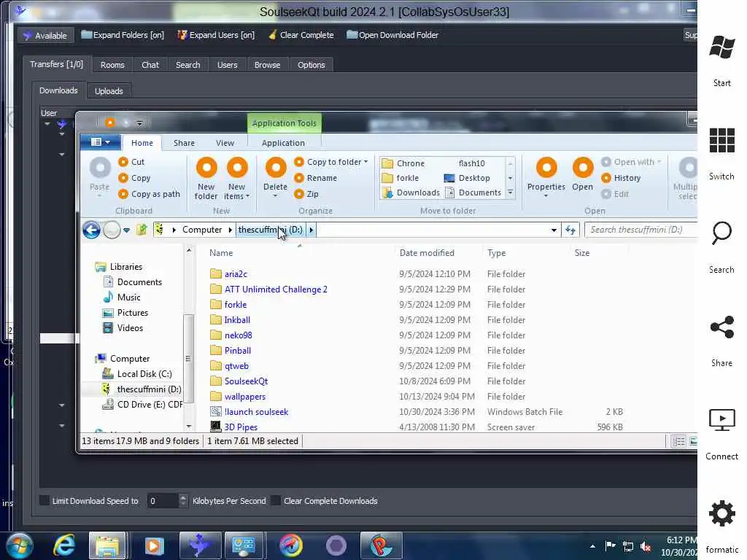Open the Application ribbon tab
Image resolution: width=747 pixels, height=560 pixels.
[x=283, y=143]
